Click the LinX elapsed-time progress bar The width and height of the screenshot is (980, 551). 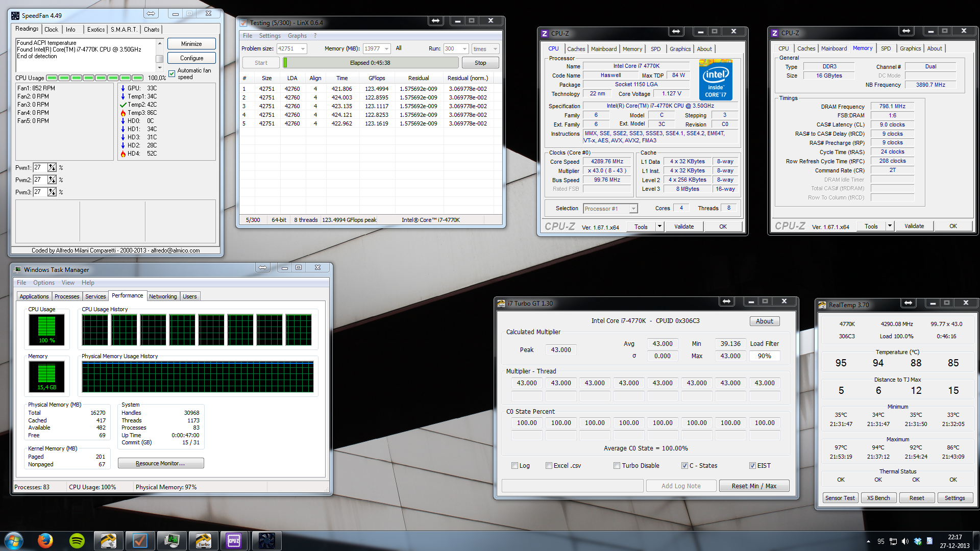pos(371,63)
